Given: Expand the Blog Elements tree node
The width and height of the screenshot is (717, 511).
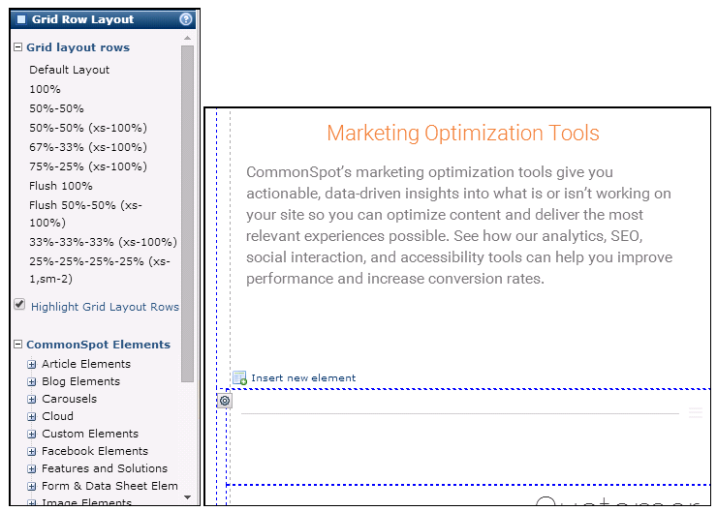Looking at the screenshot, I should click(x=32, y=382).
